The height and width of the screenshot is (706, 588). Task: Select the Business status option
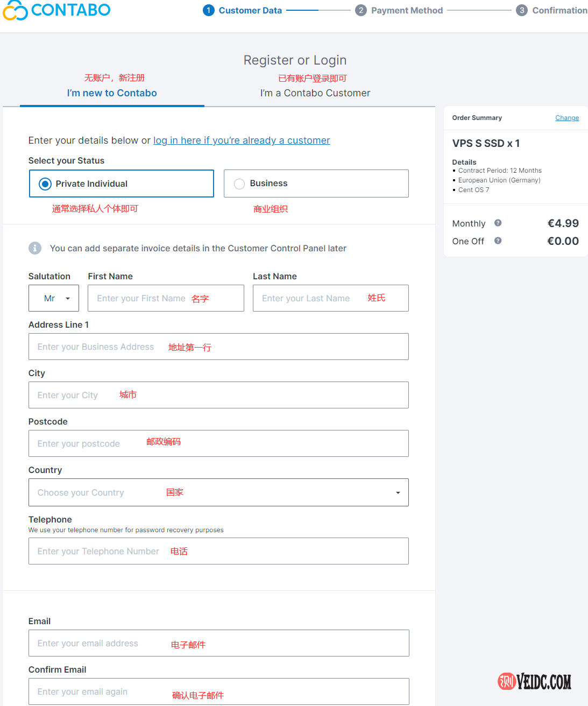(x=239, y=184)
